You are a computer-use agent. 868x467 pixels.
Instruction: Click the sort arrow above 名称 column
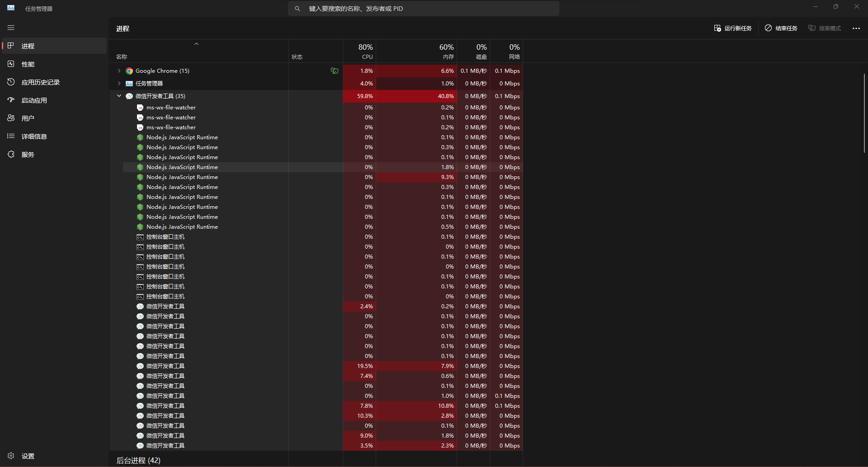pos(196,44)
